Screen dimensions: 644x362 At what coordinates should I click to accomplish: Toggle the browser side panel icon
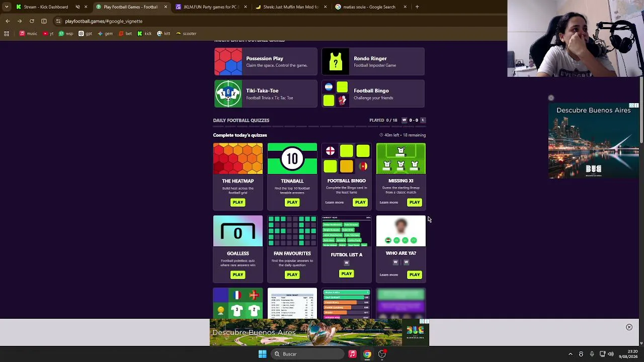(44, 21)
